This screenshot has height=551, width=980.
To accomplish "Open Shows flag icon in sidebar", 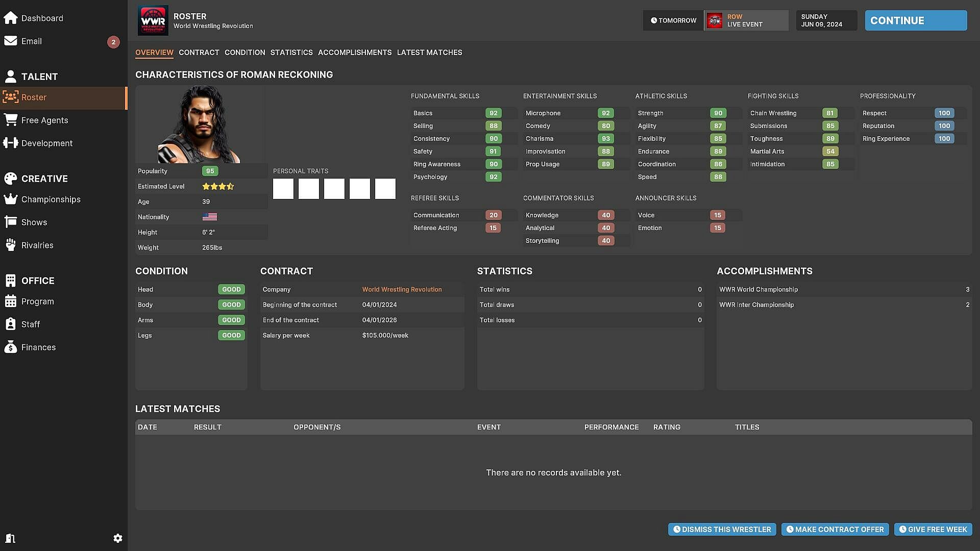I will [11, 222].
